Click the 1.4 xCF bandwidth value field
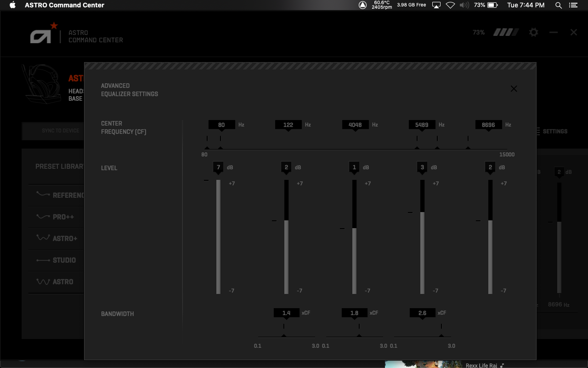588x368 pixels. click(x=287, y=313)
